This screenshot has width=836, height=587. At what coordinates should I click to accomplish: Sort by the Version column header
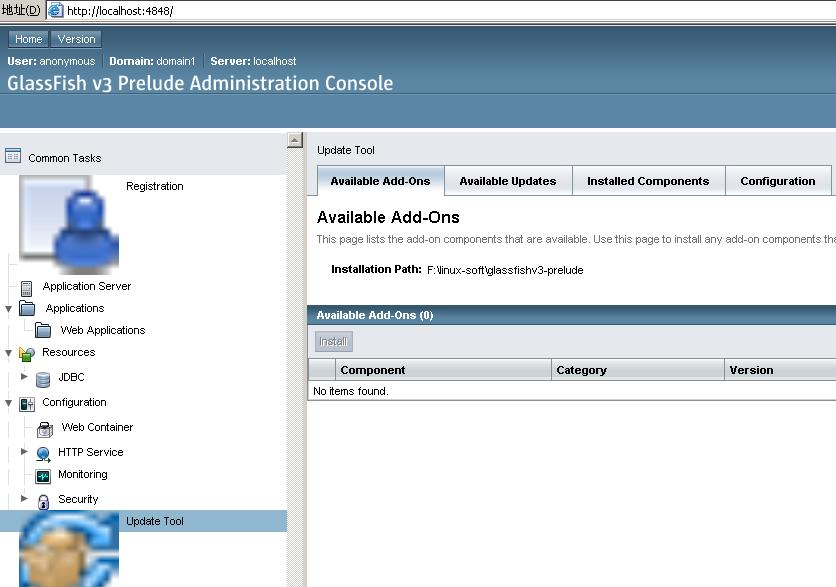pyautogui.click(x=780, y=370)
